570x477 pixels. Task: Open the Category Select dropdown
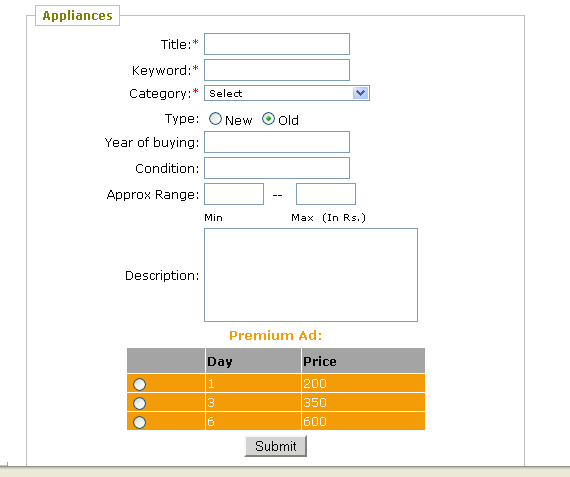pos(286,93)
